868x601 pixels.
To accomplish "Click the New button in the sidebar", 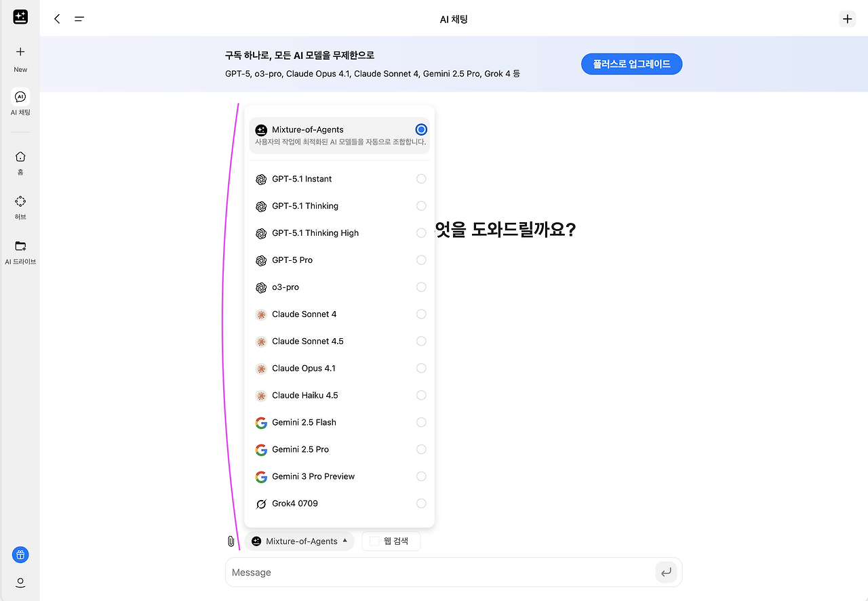I will pyautogui.click(x=20, y=59).
